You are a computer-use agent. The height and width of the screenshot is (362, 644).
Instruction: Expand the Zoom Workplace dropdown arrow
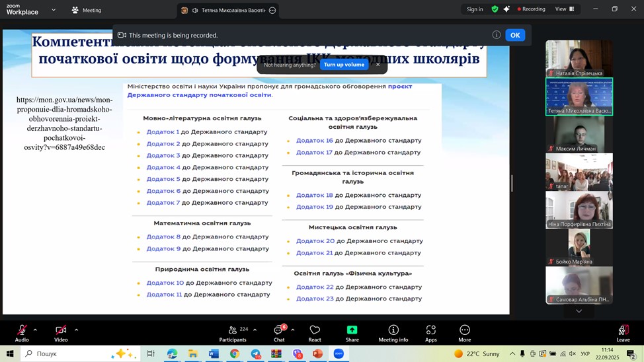54,10
